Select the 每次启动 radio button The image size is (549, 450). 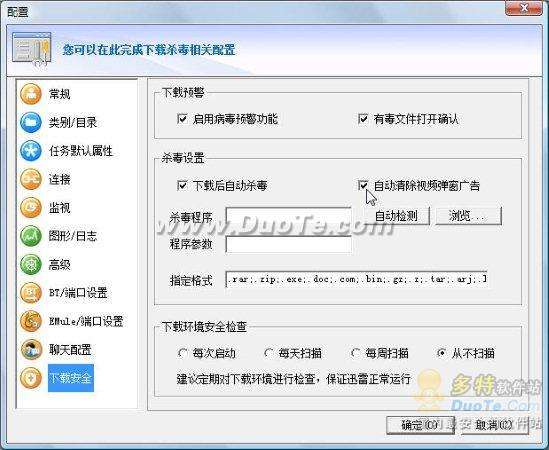182,353
